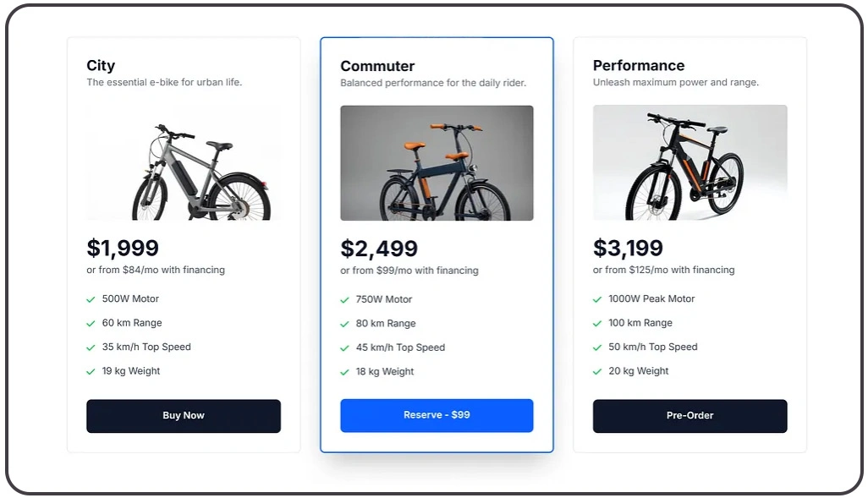Click the checkmark beside 750W Motor
This screenshot has width=868, height=498.
click(x=344, y=300)
